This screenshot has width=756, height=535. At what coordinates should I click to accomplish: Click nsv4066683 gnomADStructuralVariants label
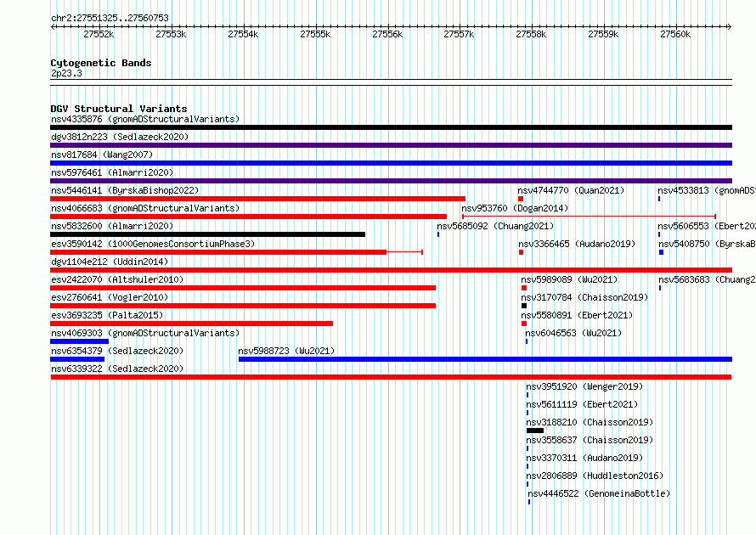(145, 208)
